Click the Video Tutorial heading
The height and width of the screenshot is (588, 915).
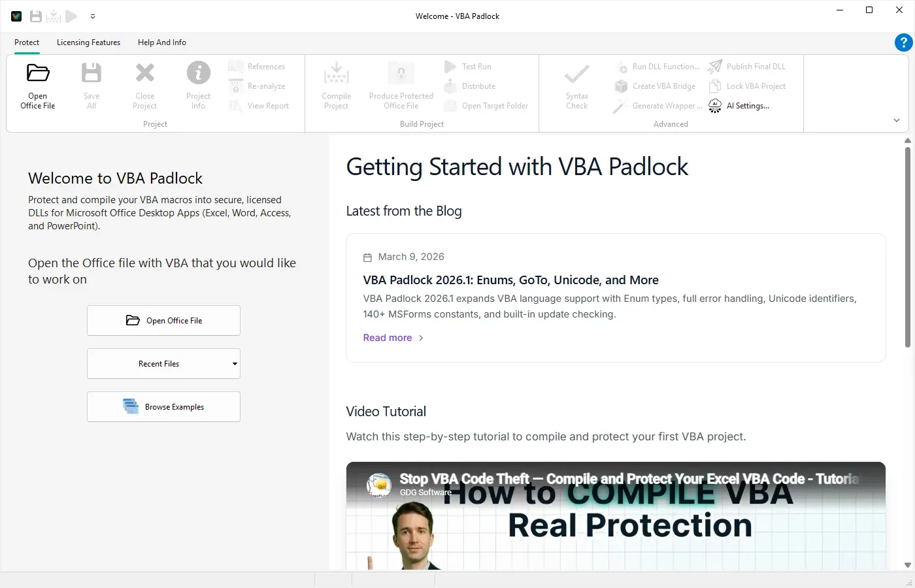(x=386, y=412)
